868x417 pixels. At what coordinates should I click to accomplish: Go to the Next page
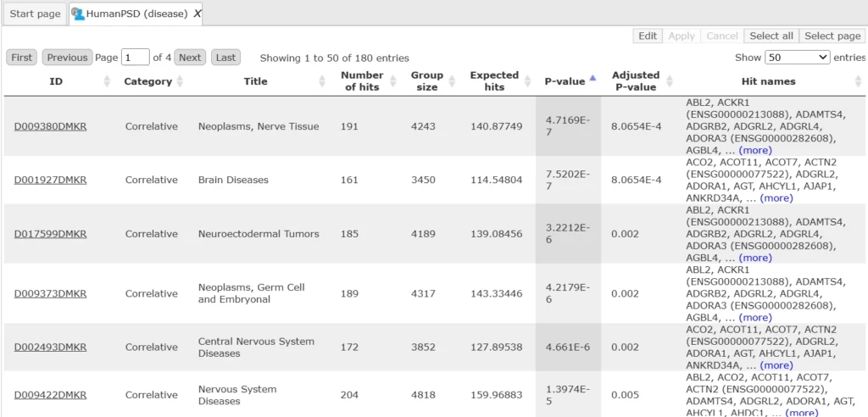coord(190,58)
